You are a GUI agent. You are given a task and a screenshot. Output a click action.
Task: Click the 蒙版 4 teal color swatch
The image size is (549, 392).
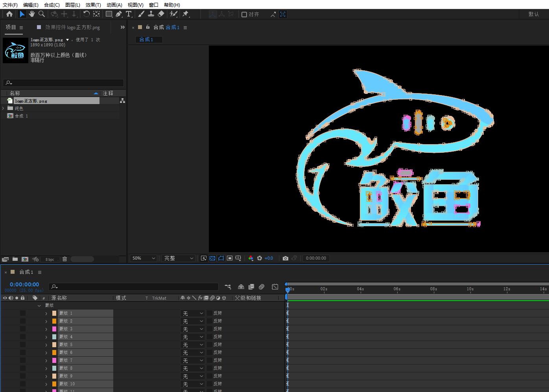[x=54, y=337]
